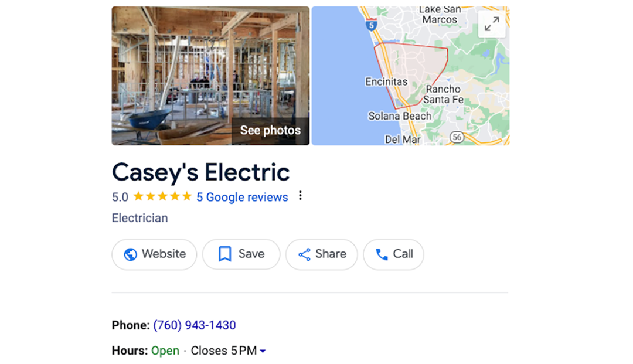633x364 pixels.
Task: Expand the map to full view
Action: point(492,23)
